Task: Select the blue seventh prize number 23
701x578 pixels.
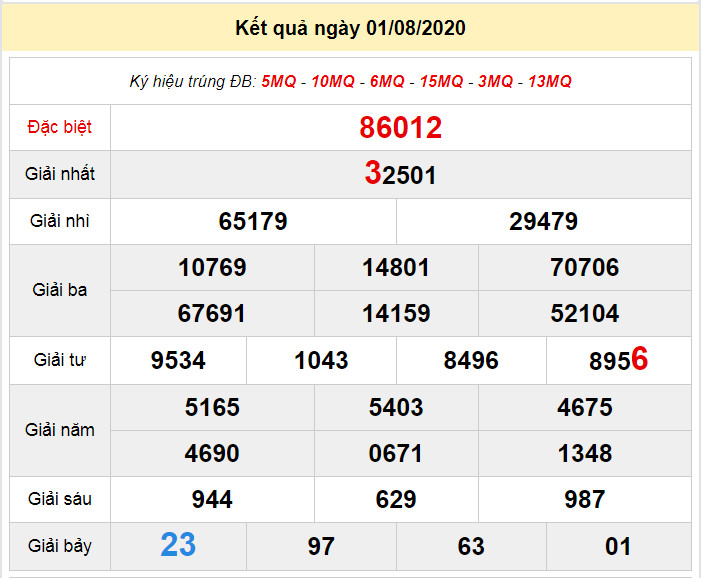Action: coord(178,545)
